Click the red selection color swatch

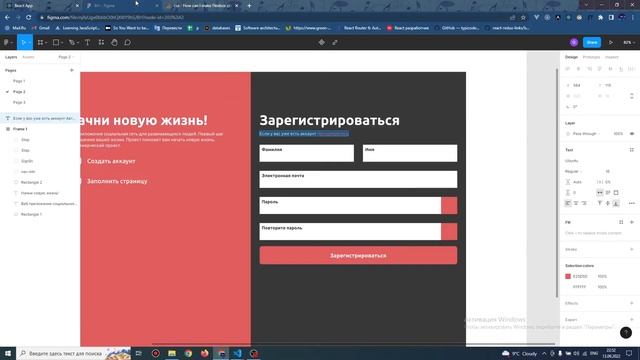click(568, 276)
